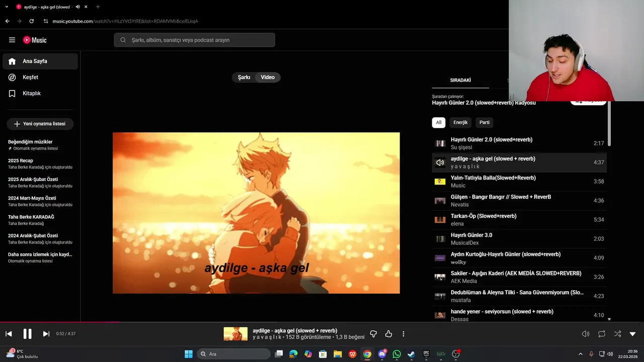644x362 pixels.
Task: Open the three-dot song options menu
Action: pyautogui.click(x=404, y=334)
